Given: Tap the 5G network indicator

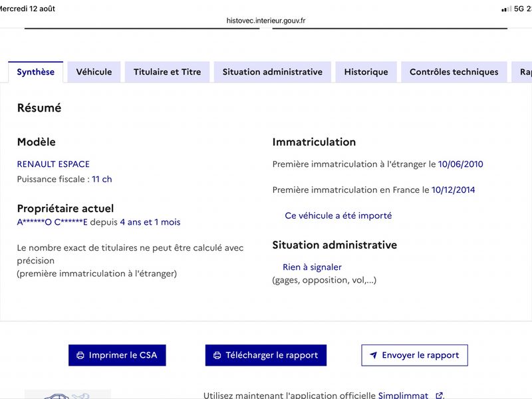Looking at the screenshot, I should (x=519, y=9).
